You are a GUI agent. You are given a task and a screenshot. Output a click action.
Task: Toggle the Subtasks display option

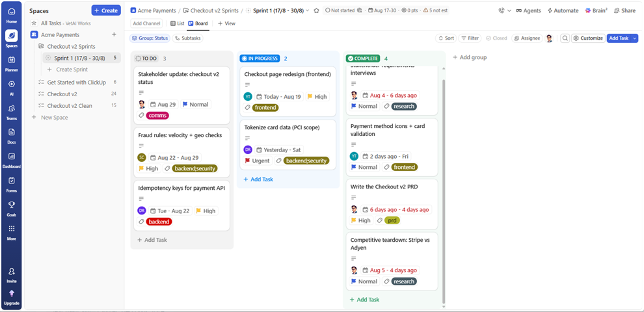point(188,38)
